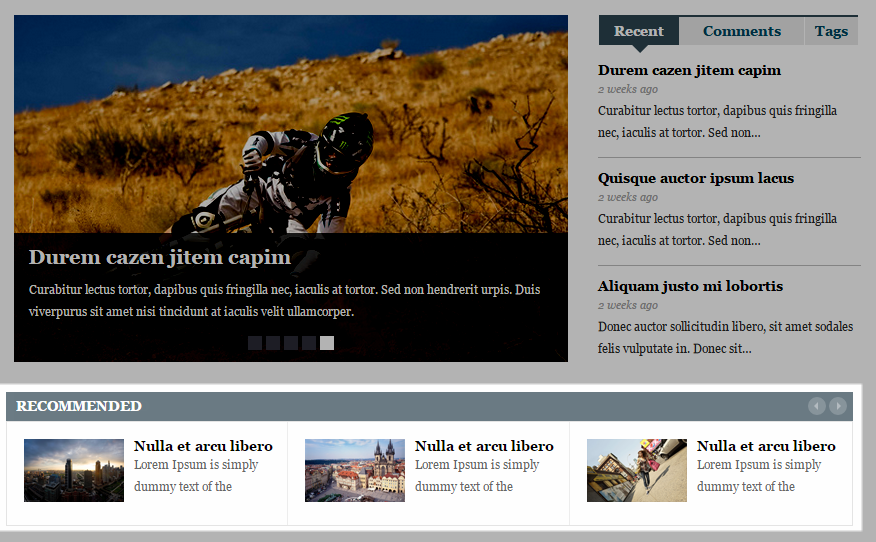Click 'Nulla et arcu libero' beside skyline thumbnail
Viewport: 876px width, 542px height.
coord(203,446)
